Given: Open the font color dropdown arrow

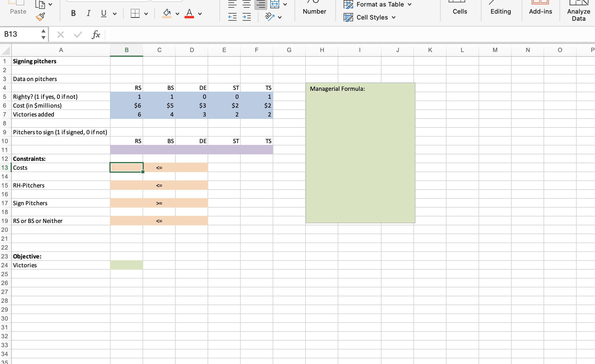Looking at the screenshot, I should pos(200,14).
